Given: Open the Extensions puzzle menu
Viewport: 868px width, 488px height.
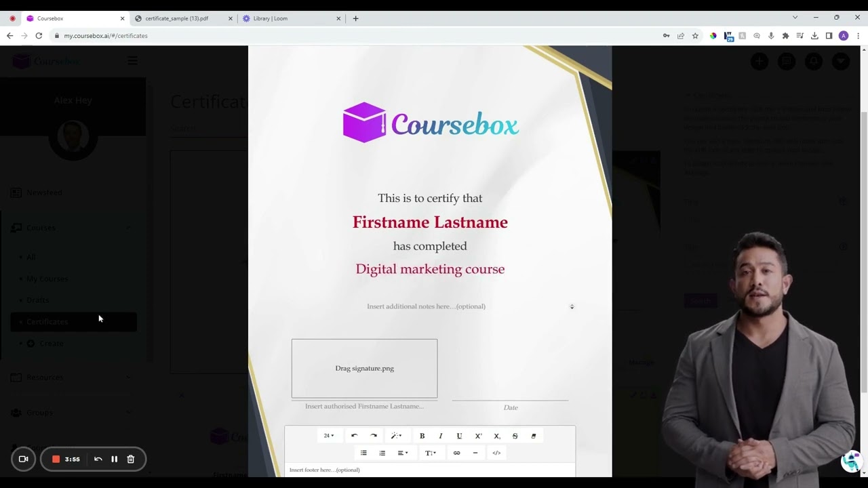Looking at the screenshot, I should (785, 36).
